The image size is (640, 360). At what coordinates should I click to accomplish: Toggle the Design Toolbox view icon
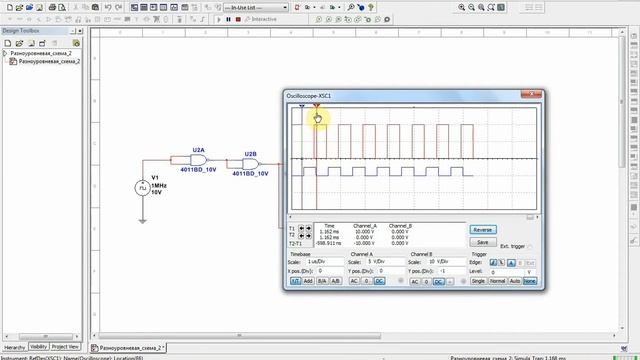134,7
